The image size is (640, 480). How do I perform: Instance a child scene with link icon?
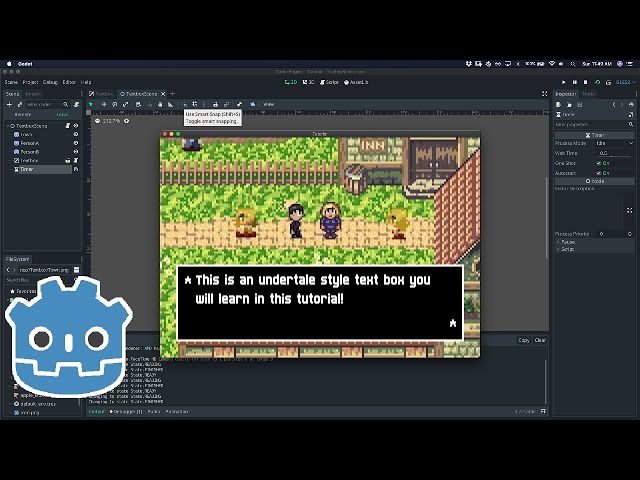coord(19,104)
